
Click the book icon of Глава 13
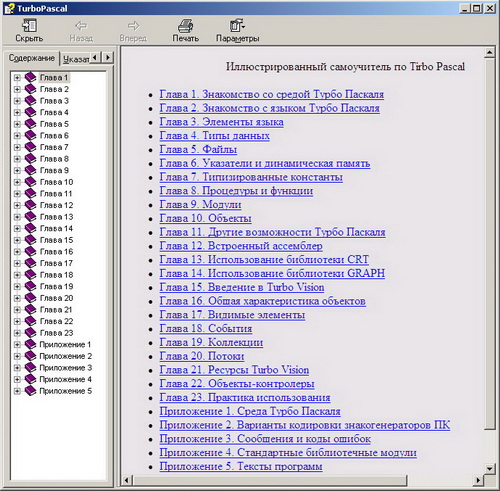click(30, 217)
